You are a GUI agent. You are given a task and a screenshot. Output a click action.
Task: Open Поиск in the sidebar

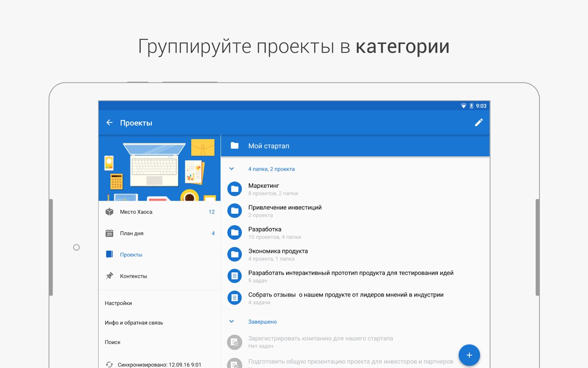[x=113, y=342]
